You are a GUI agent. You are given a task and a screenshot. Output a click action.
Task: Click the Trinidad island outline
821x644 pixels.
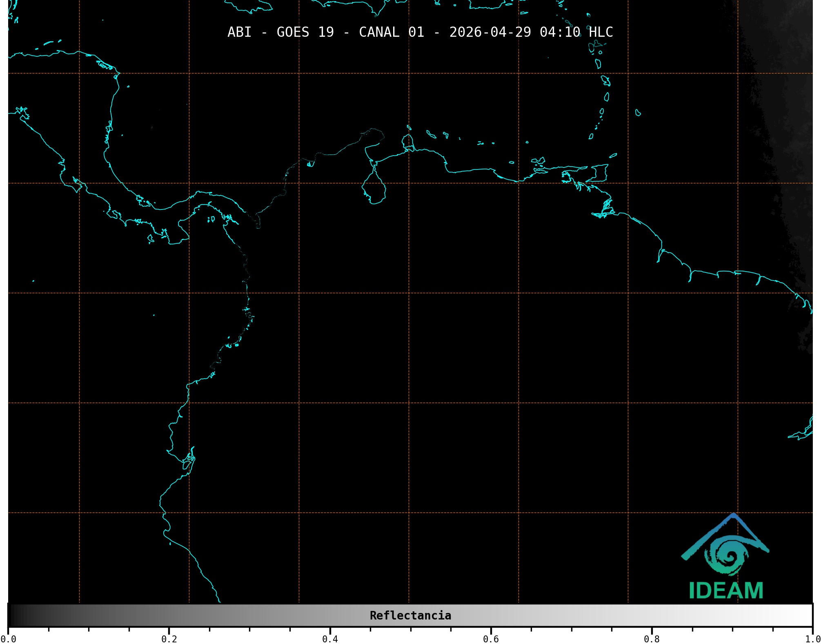(598, 173)
